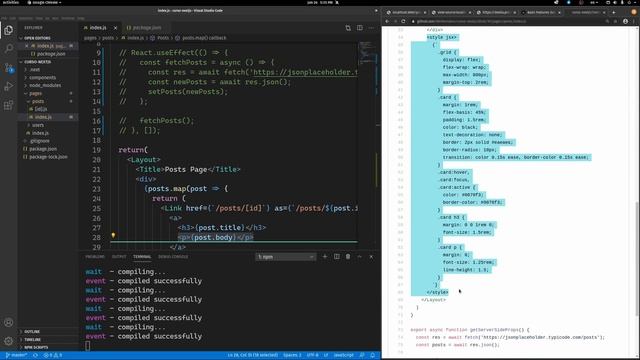Click the jsonplaceholder URL on line 11
Screen dimensions: 640x360
point(305,72)
